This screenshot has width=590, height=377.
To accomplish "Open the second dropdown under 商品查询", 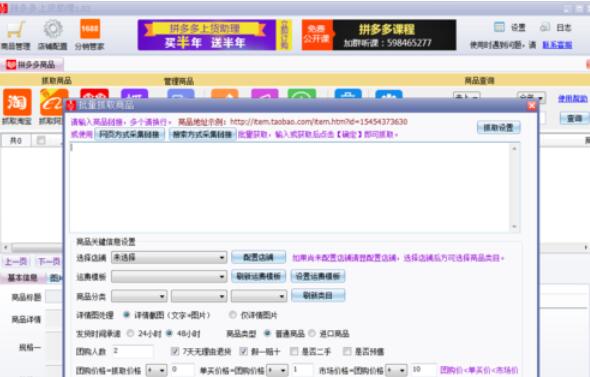I will click(x=531, y=97).
